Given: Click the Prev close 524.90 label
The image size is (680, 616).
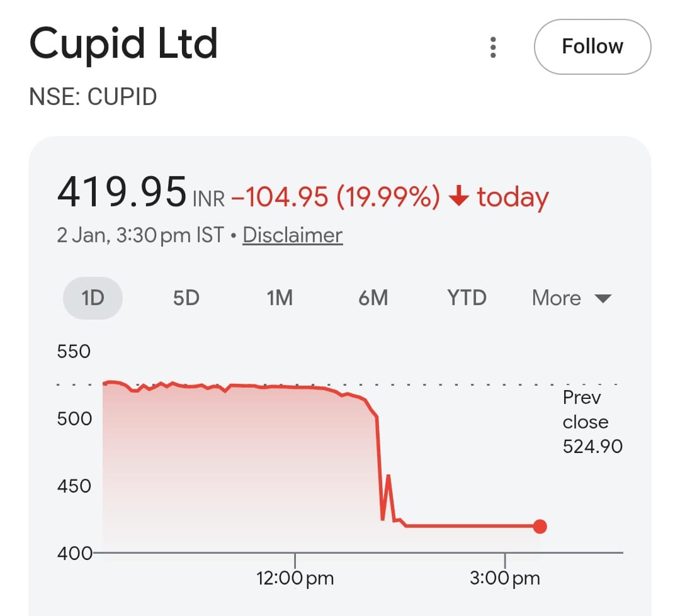Looking at the screenshot, I should pos(592,422).
